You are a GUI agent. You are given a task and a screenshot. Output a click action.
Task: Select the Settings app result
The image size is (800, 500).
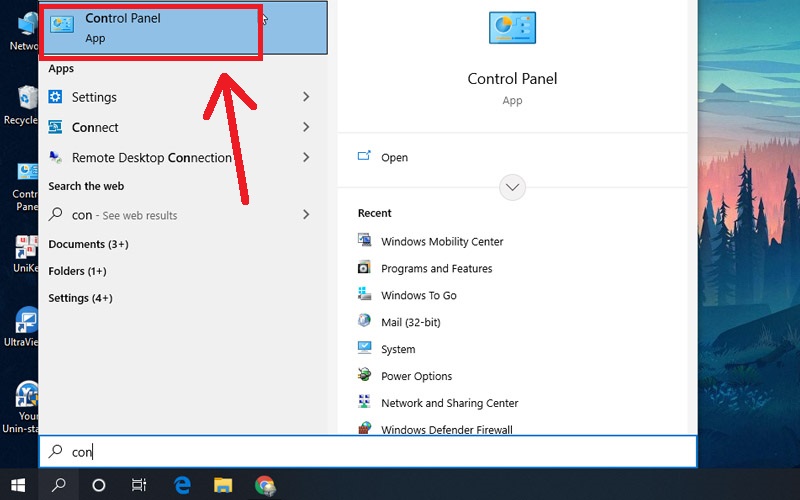pyautogui.click(x=183, y=96)
